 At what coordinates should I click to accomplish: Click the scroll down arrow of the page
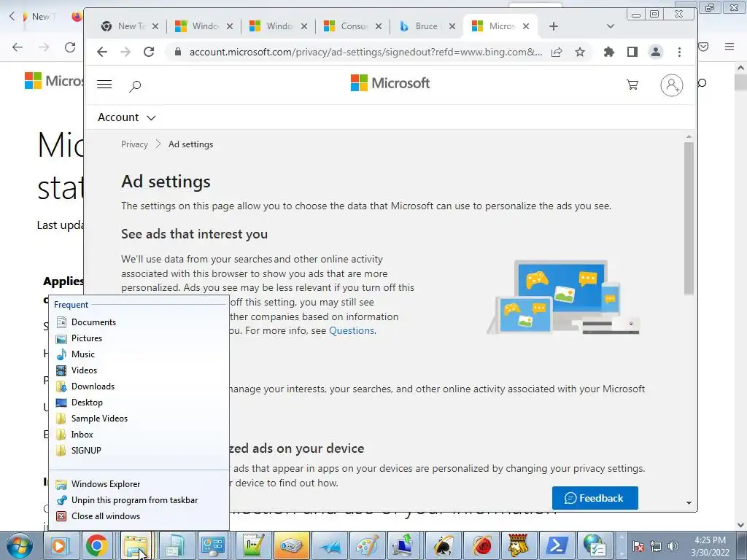[x=689, y=503]
